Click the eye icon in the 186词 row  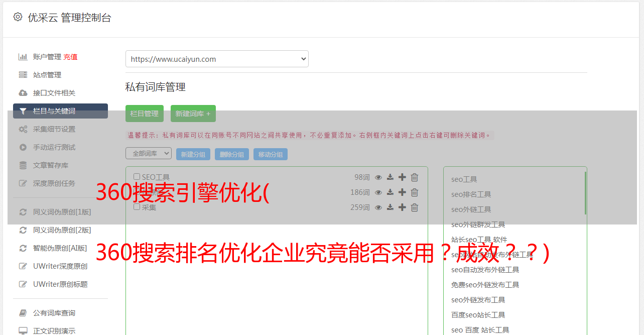(x=378, y=192)
